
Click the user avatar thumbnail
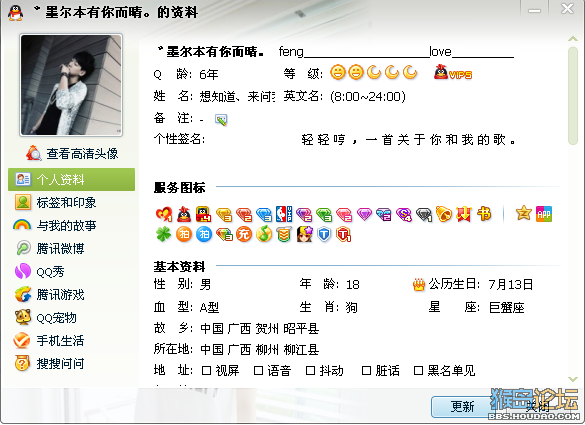pyautogui.click(x=71, y=85)
